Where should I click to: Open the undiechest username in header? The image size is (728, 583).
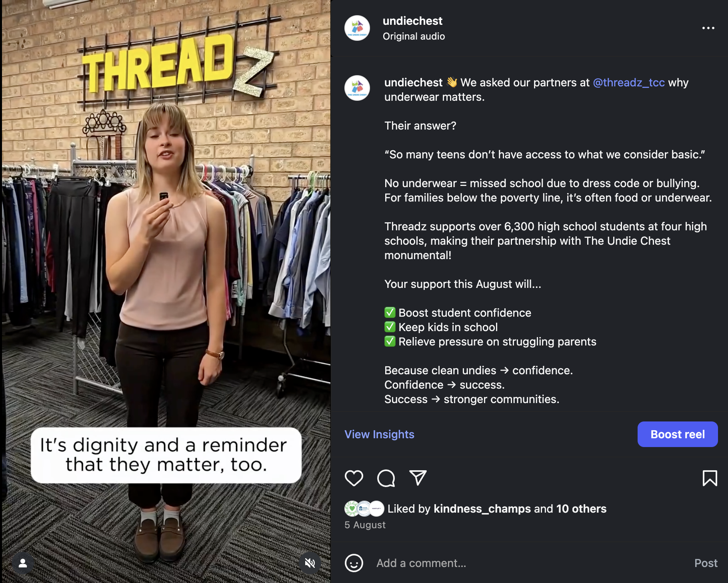(412, 21)
